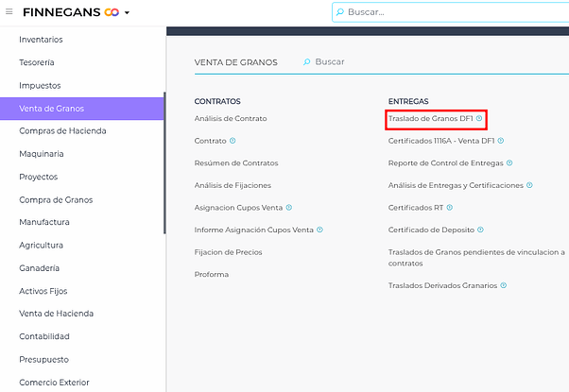Click help icon beside Traslado de Granos DF1

(x=479, y=118)
